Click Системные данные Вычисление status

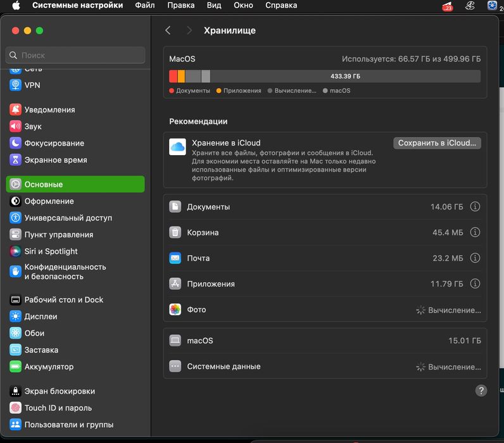[449, 366]
